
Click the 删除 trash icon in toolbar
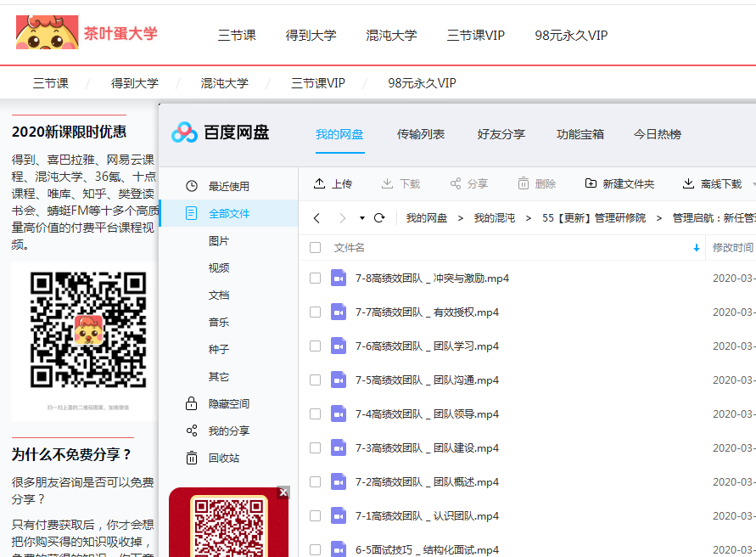point(524,183)
